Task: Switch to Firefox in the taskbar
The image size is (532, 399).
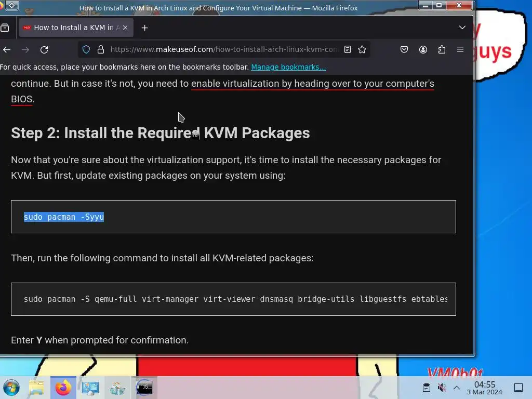Action: [x=63, y=388]
